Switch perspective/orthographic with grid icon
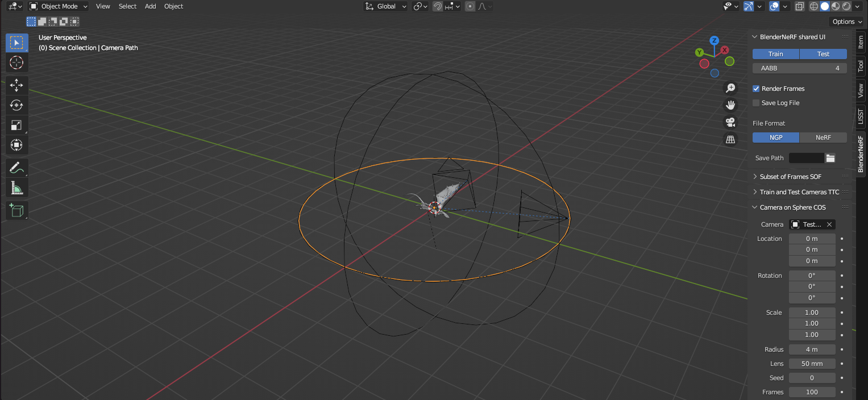 click(x=730, y=139)
